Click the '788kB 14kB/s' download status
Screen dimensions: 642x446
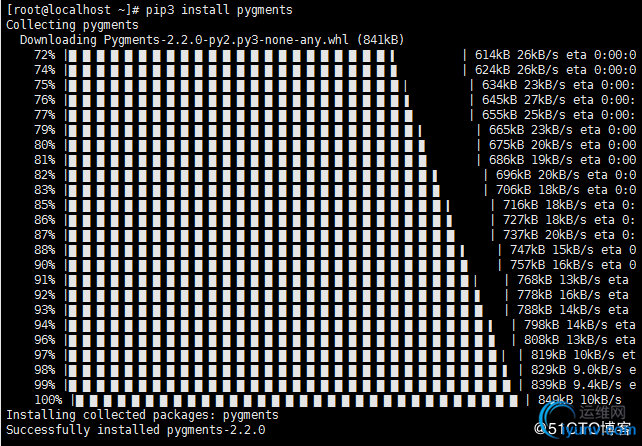(558, 310)
